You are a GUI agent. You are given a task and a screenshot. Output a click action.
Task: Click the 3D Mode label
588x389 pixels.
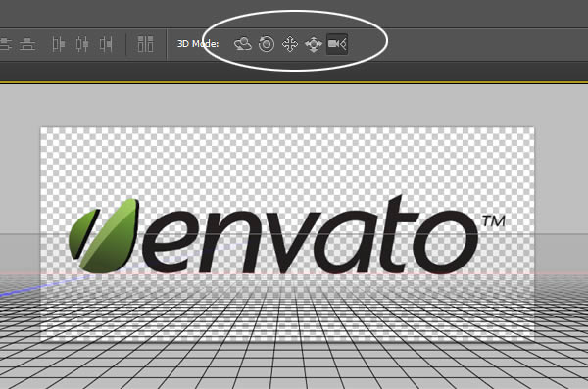click(x=198, y=44)
